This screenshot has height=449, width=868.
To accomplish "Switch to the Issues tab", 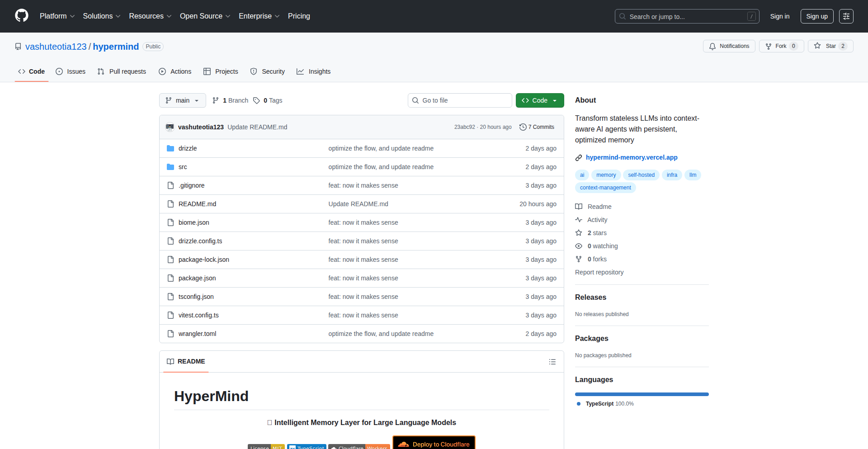I will 71,71.
